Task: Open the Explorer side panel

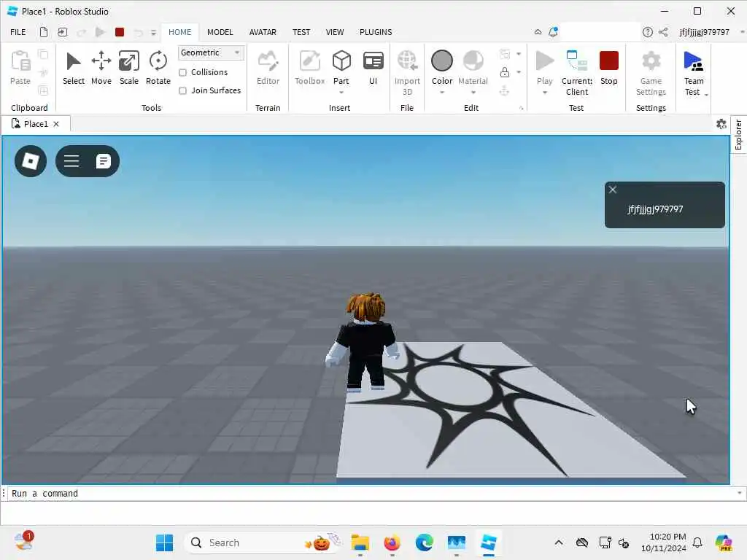Action: [738, 135]
